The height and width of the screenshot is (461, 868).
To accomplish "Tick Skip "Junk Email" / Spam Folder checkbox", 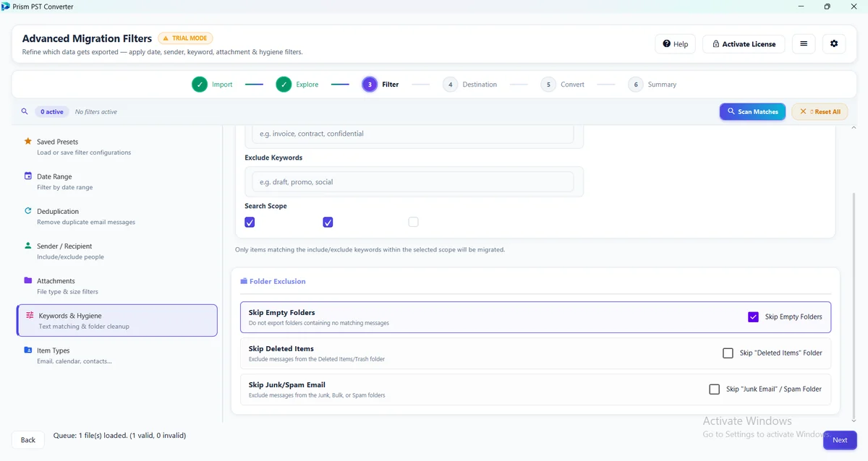I will pyautogui.click(x=715, y=389).
